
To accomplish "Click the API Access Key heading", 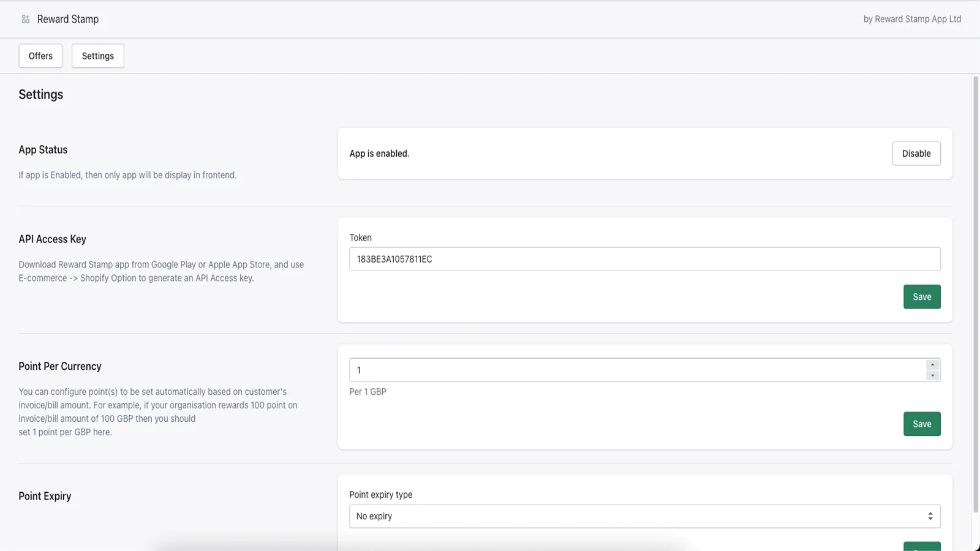I will pos(53,239).
